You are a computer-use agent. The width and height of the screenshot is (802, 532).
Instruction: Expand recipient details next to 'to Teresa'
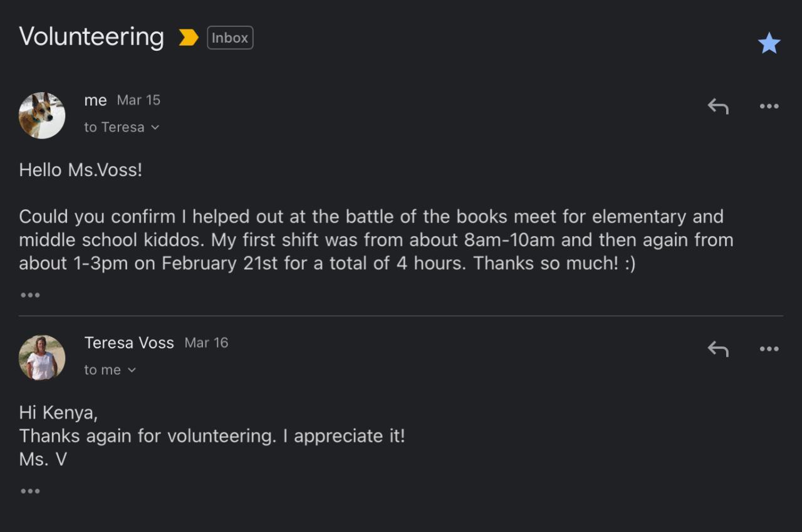pyautogui.click(x=155, y=128)
